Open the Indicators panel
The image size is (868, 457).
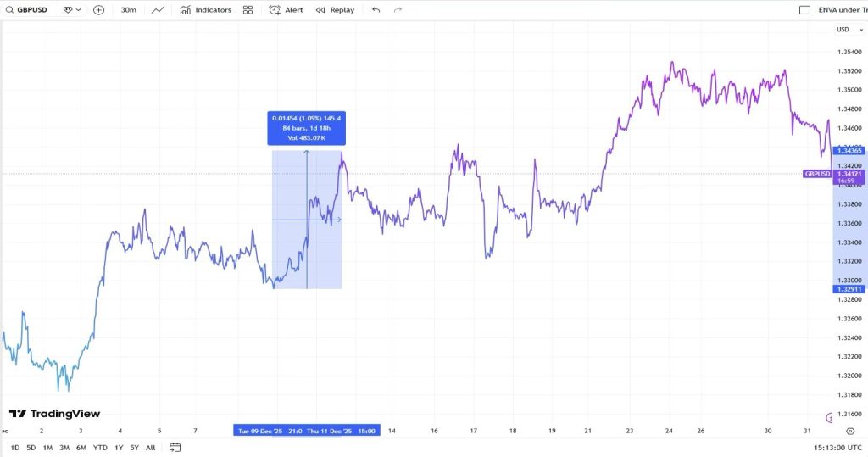(205, 10)
